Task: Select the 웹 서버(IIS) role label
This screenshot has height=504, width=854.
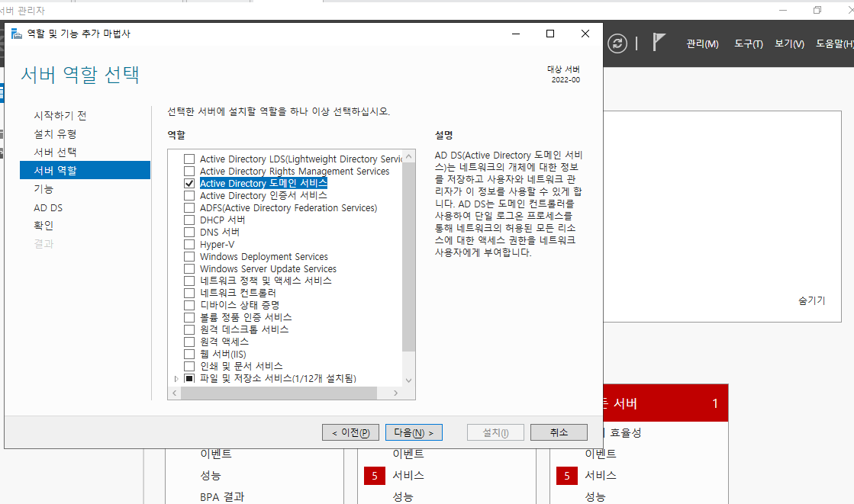Action: tap(223, 354)
